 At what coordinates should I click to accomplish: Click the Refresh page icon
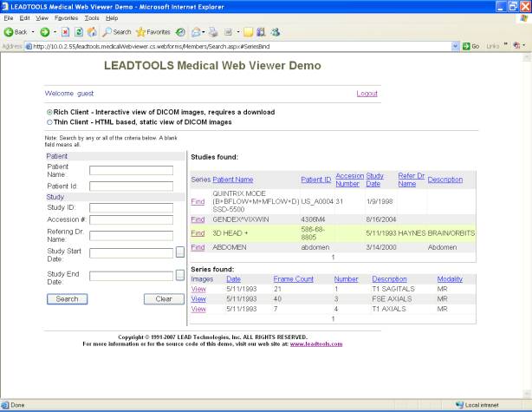tap(79, 32)
